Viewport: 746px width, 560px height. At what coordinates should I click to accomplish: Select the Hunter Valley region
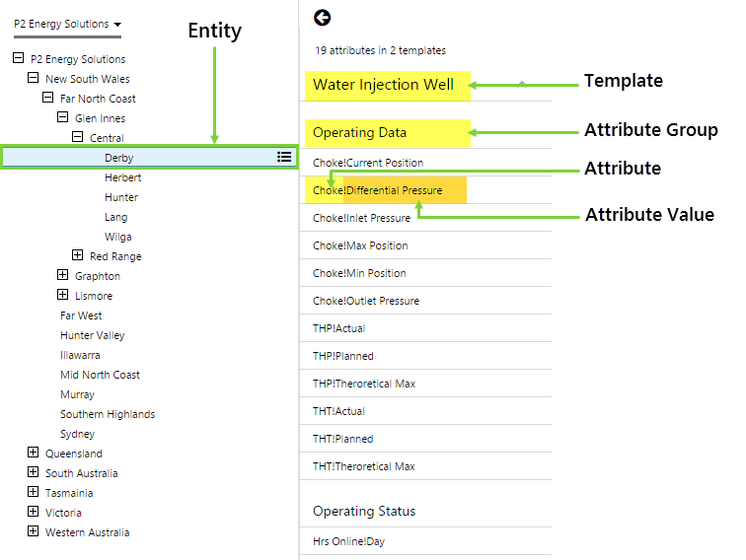point(92,335)
